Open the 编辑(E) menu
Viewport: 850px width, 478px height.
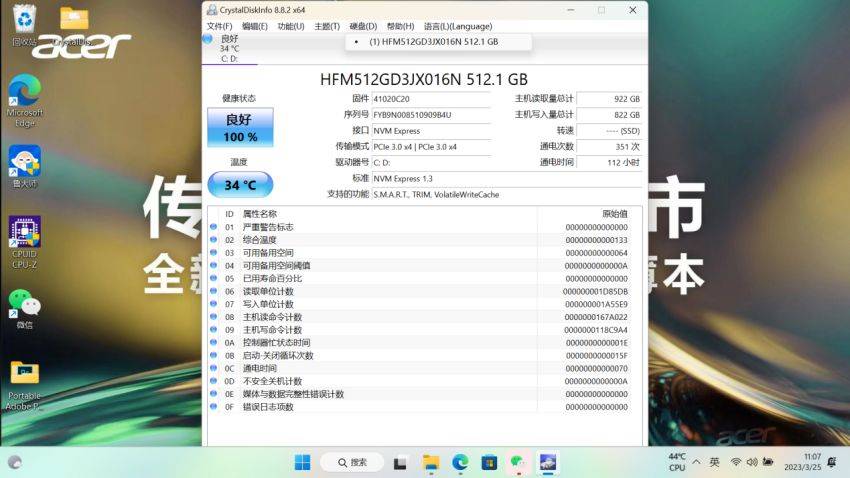255,26
